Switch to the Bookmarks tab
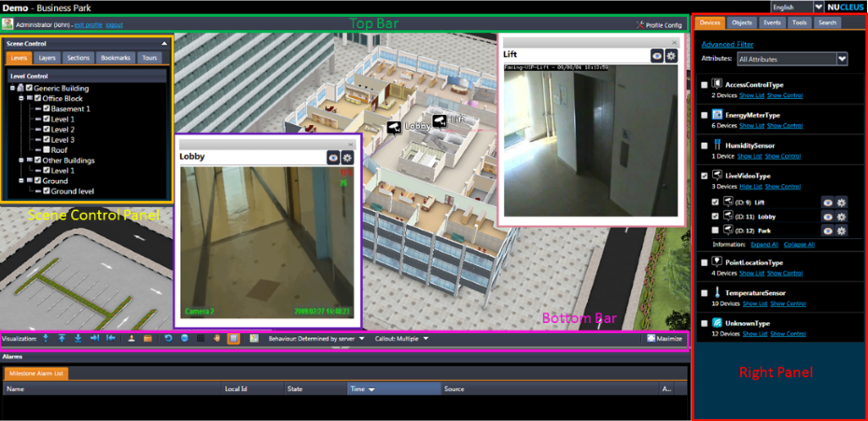The image size is (868, 421). click(x=115, y=58)
